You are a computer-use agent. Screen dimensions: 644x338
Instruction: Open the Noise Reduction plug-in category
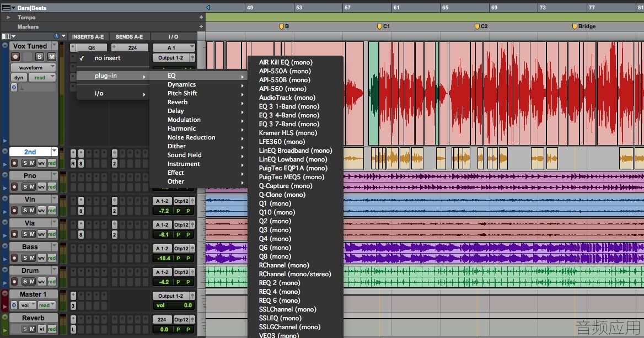coord(199,137)
